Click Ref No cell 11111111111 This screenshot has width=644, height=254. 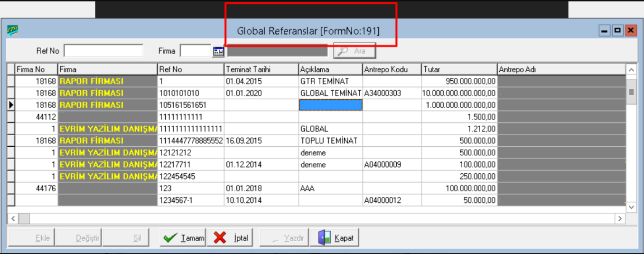[x=191, y=117]
